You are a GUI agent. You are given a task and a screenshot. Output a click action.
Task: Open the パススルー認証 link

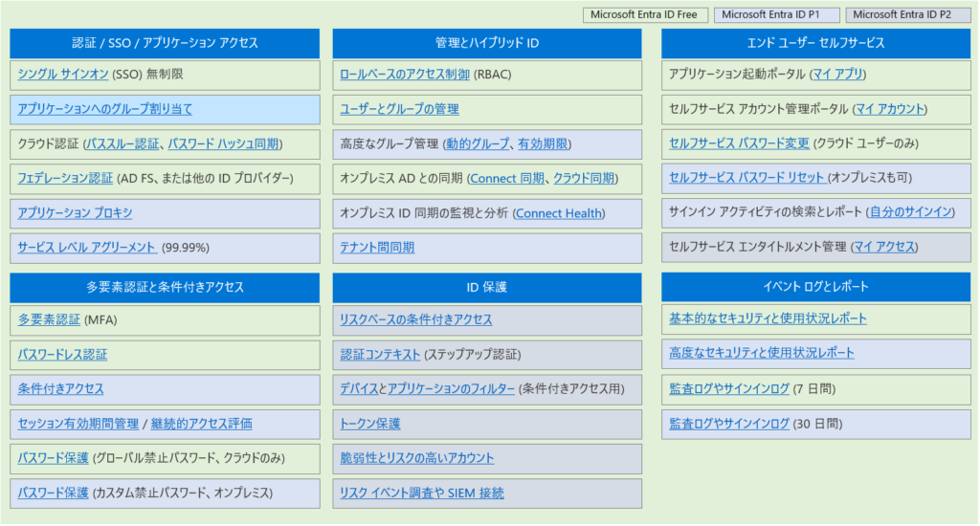(122, 143)
